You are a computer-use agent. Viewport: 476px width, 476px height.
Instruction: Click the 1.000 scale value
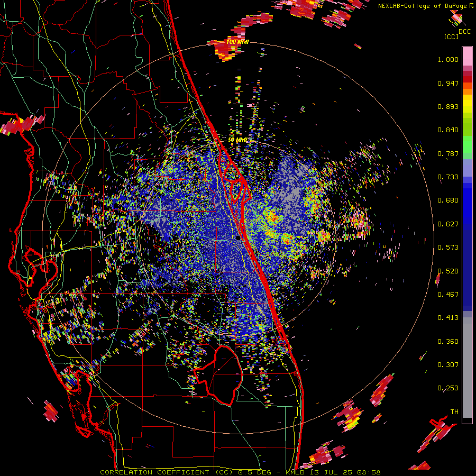pyautogui.click(x=448, y=59)
